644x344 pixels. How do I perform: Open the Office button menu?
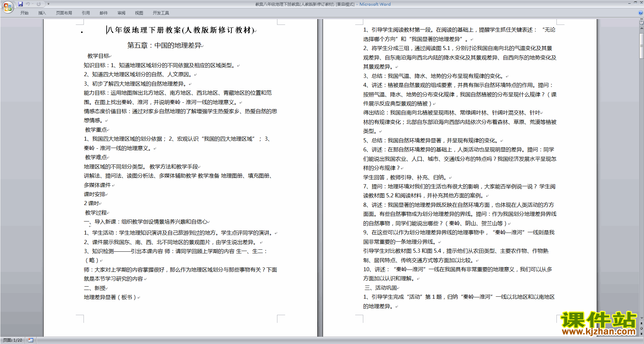[x=7, y=7]
